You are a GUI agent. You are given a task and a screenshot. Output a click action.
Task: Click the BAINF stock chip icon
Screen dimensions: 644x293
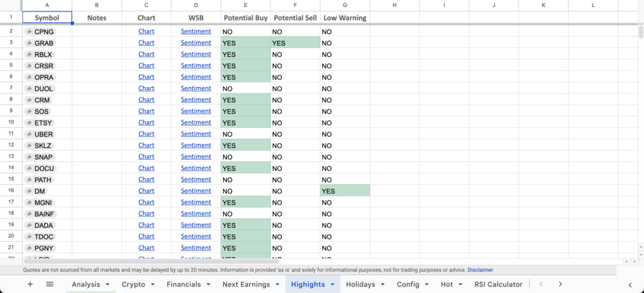pos(29,214)
